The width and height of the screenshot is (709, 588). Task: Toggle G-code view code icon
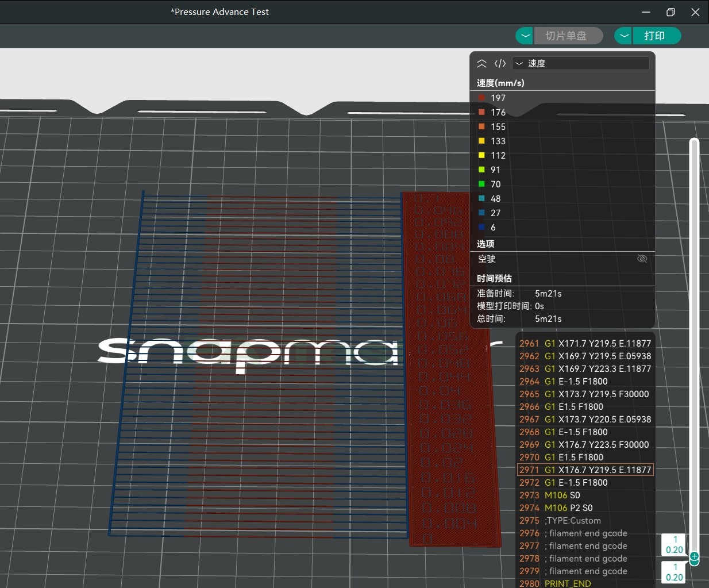(500, 63)
